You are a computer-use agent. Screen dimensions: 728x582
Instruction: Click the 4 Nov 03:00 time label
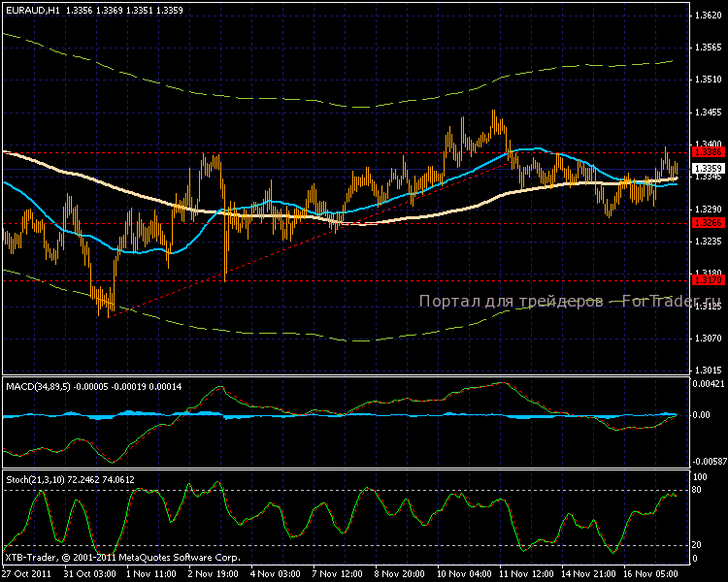click(275, 574)
